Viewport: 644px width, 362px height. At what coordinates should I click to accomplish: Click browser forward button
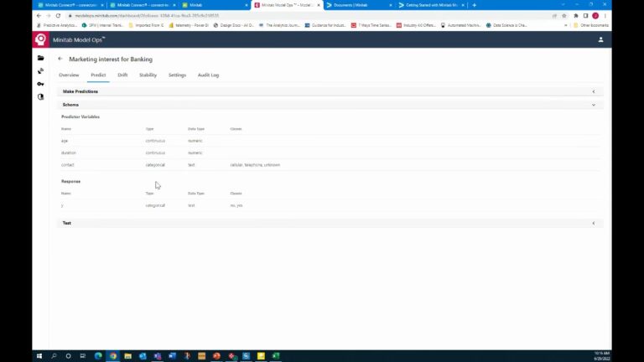[49, 16]
